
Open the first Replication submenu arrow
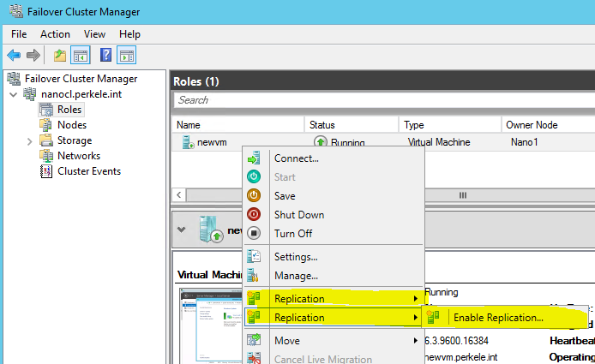pos(416,299)
